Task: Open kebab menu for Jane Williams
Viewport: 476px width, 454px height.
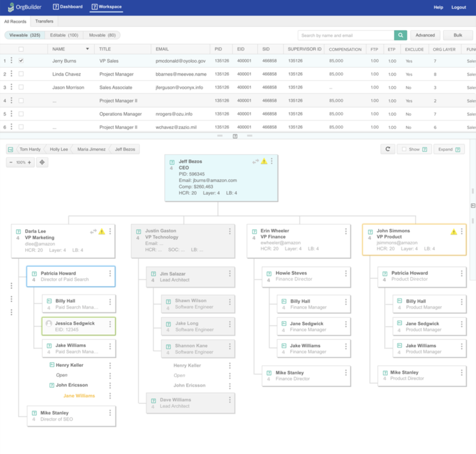Action: 110,396
